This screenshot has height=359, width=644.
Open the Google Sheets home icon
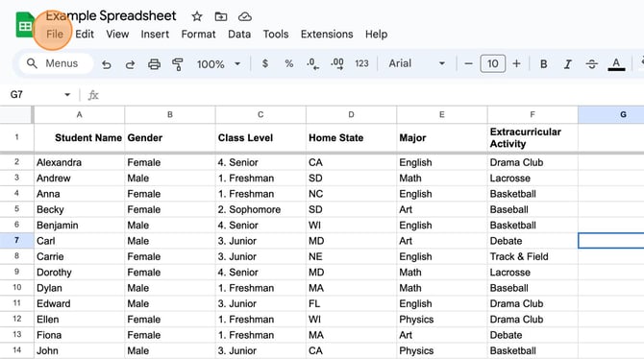[x=25, y=26]
